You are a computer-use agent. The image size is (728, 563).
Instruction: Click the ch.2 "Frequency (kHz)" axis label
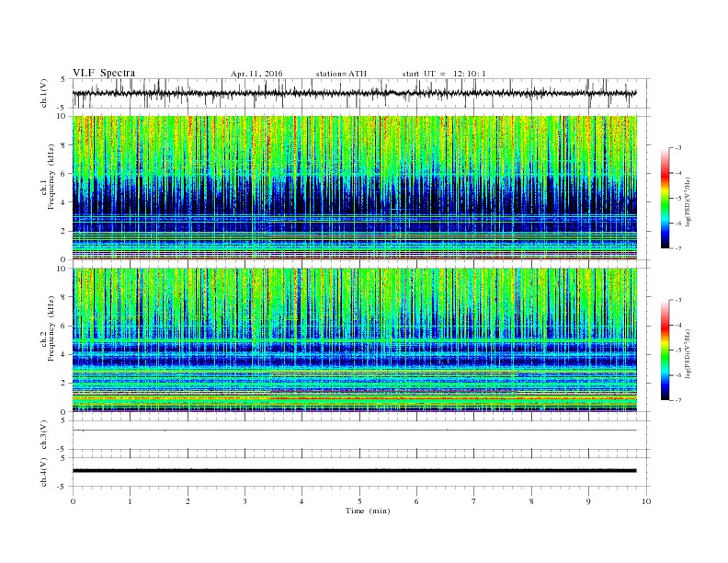pos(51,329)
